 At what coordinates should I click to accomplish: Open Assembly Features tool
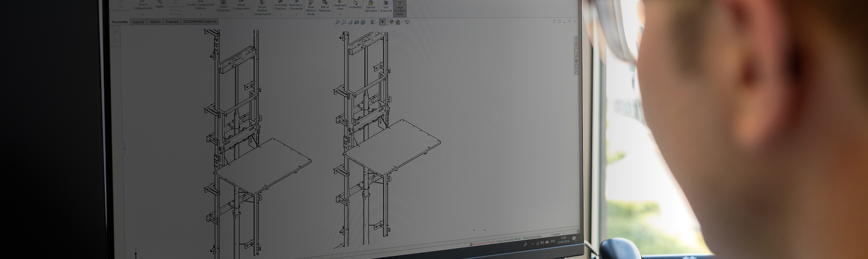pyautogui.click(x=280, y=5)
